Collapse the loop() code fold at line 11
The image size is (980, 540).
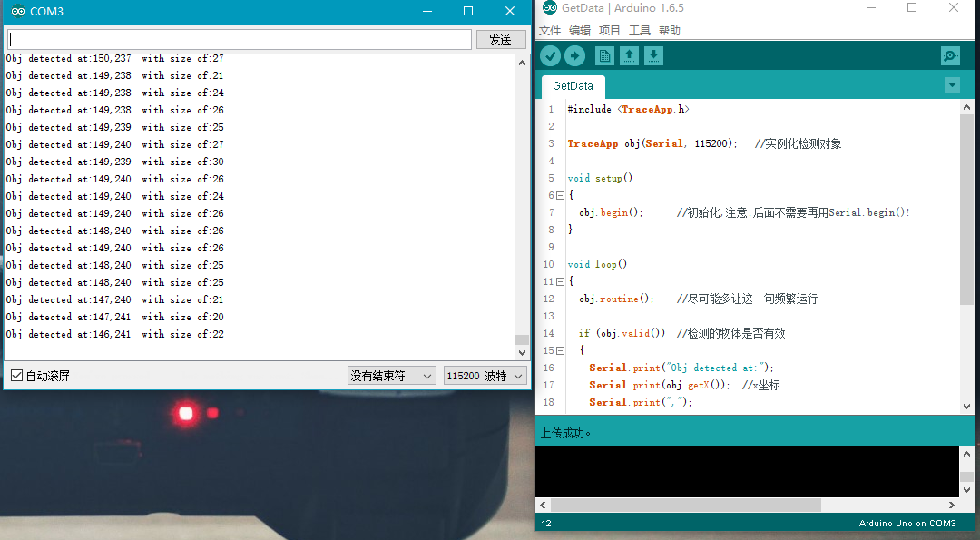point(560,282)
